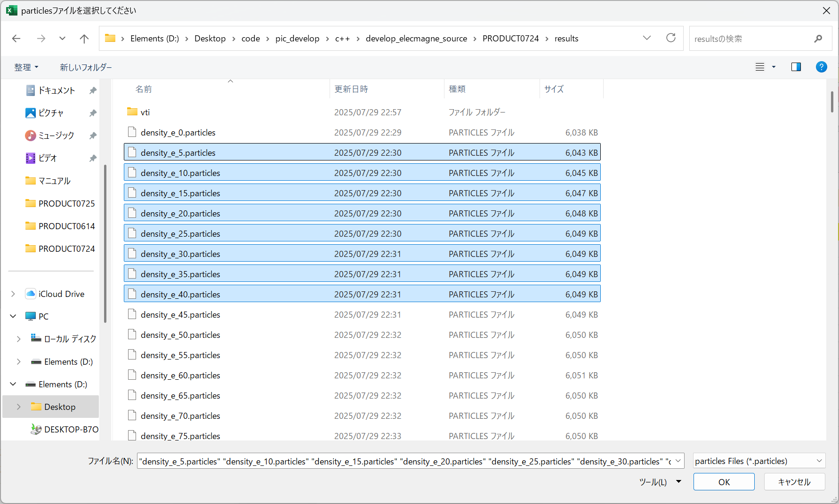Change the view layout icon

coord(760,67)
